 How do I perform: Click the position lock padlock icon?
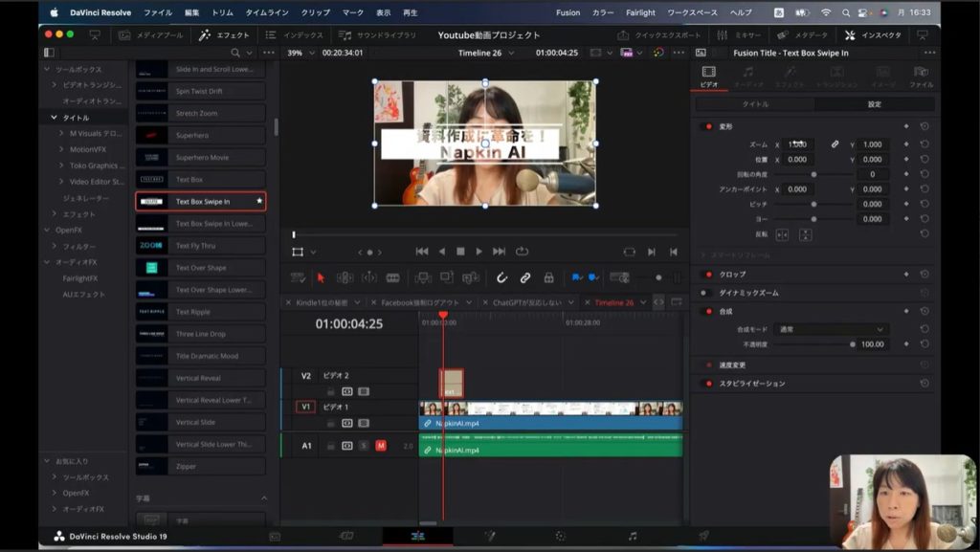click(x=548, y=277)
